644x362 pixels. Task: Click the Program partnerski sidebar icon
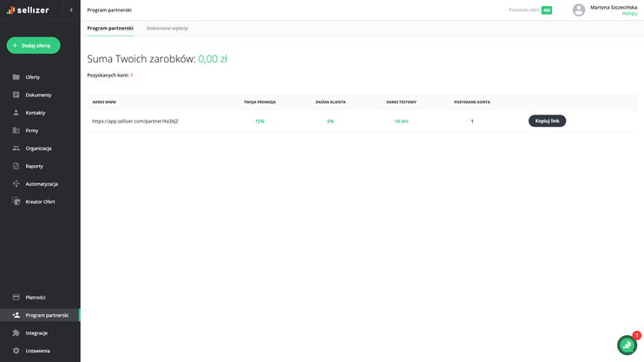[x=16, y=315]
